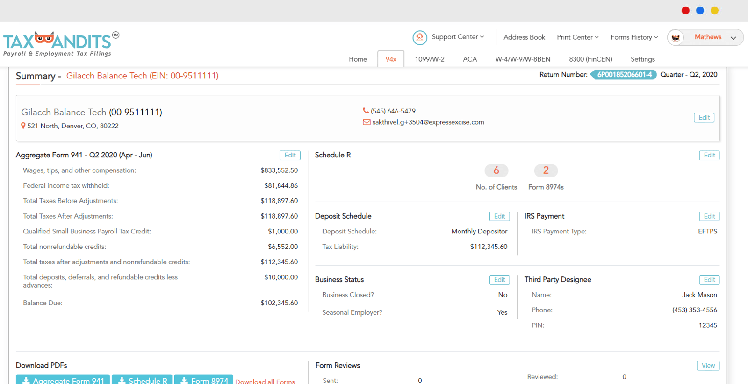The width and height of the screenshot is (748, 389).
Task: Click the designee PIN 12345
Action: 708,326
